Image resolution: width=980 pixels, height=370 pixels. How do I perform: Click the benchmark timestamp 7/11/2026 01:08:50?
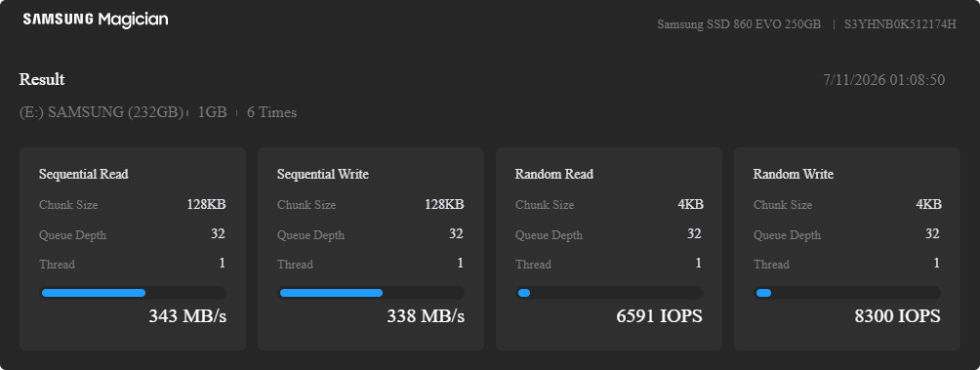pyautogui.click(x=883, y=80)
